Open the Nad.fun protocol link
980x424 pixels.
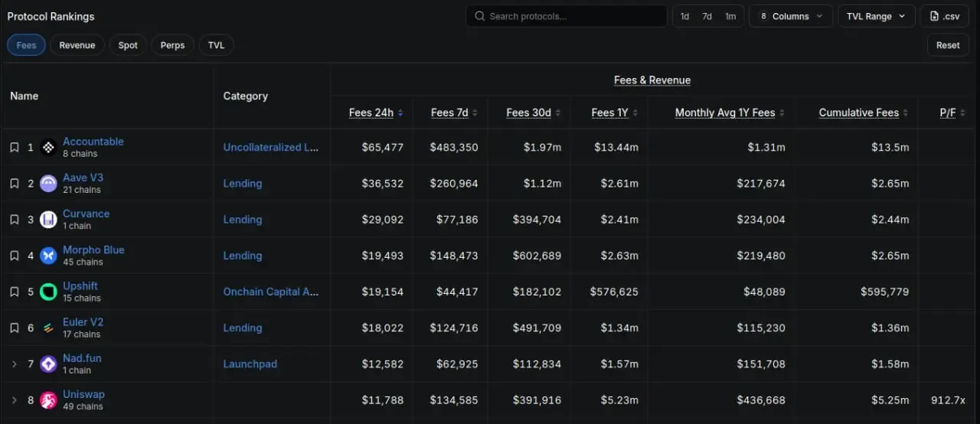point(82,357)
